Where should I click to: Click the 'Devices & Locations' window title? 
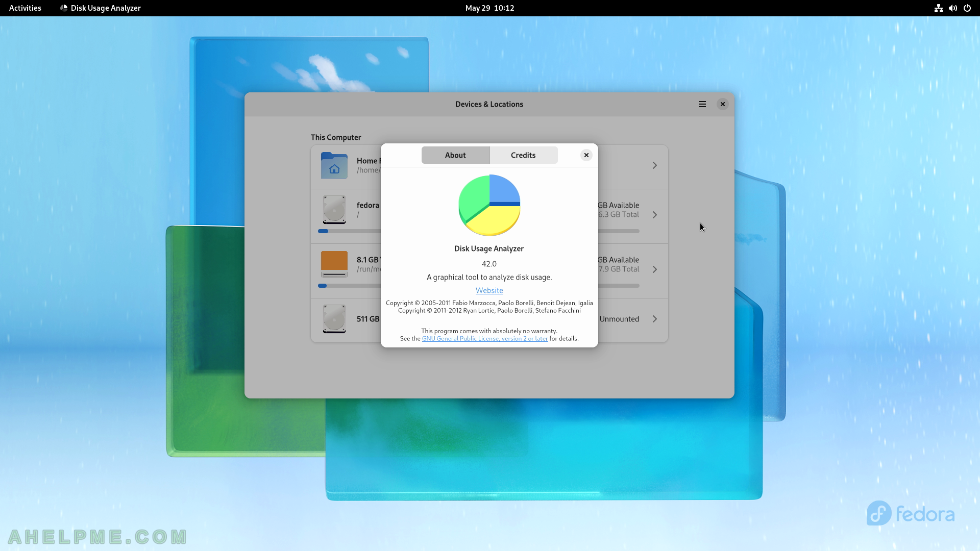click(x=489, y=104)
